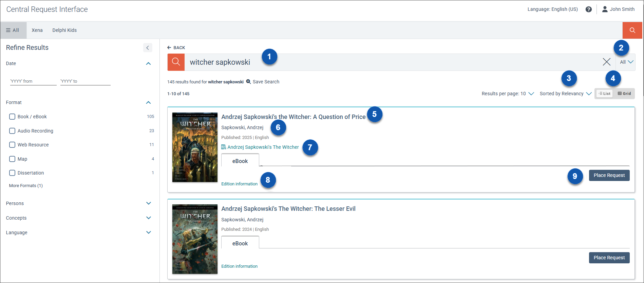Place Request for A Question of Price
This screenshot has height=283, width=644.
(x=609, y=175)
